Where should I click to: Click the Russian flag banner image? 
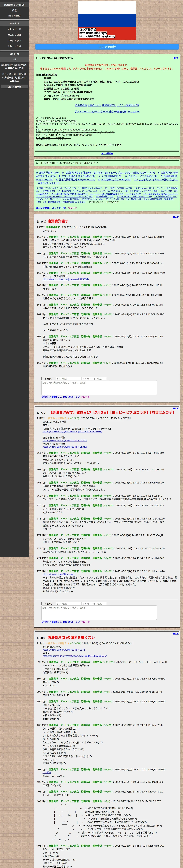(x=107, y=20)
